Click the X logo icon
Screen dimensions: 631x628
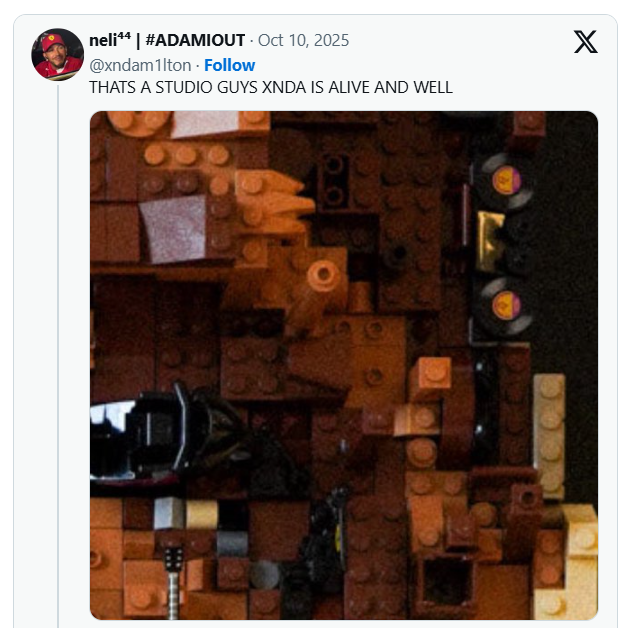[x=586, y=41]
